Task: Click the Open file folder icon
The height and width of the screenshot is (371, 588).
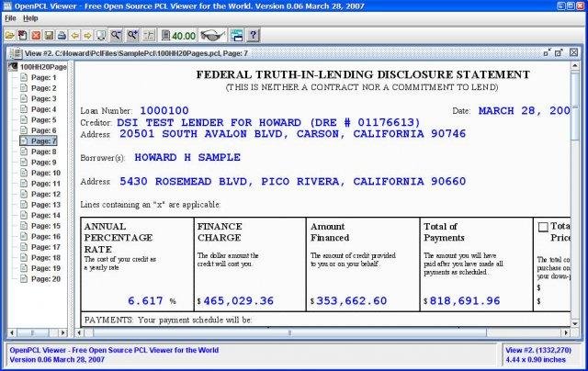Action: tap(9, 36)
